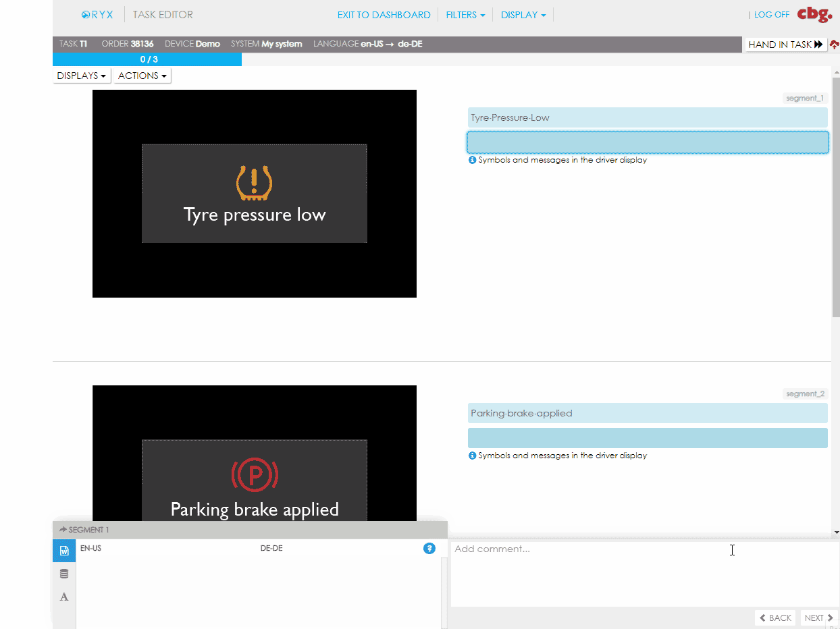840x629 pixels.
Task: Click the blue help question mark icon
Action: coord(429,549)
